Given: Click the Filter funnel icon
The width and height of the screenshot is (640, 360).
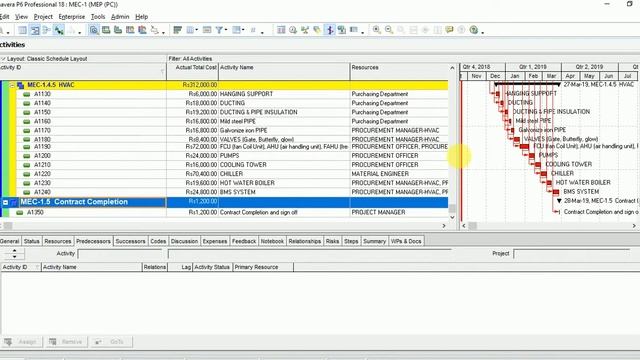Looking at the screenshot, I should pos(219,30).
